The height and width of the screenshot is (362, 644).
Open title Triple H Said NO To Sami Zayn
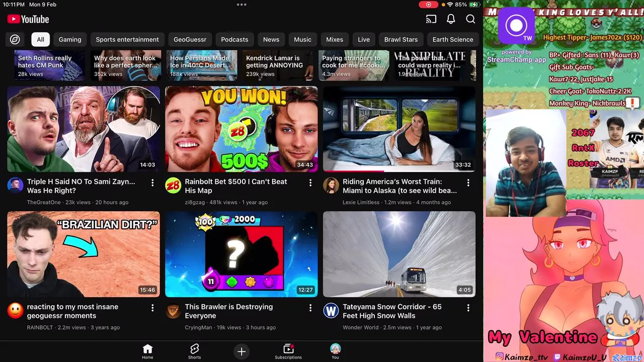pos(81,186)
